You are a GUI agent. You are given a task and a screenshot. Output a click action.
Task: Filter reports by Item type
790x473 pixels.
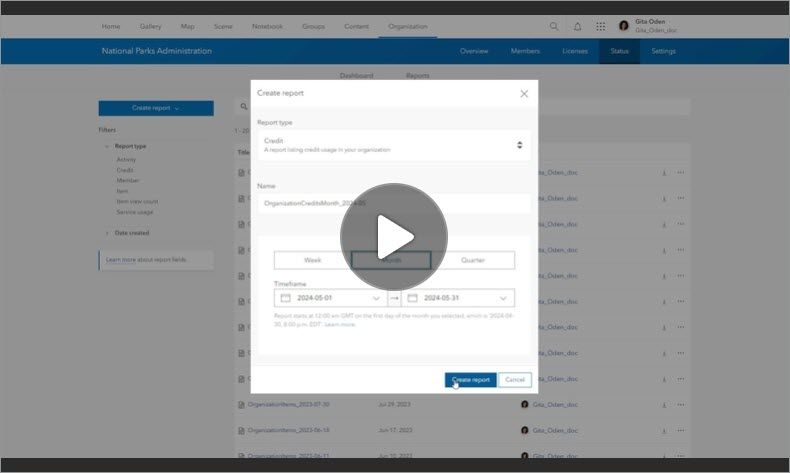click(122, 191)
